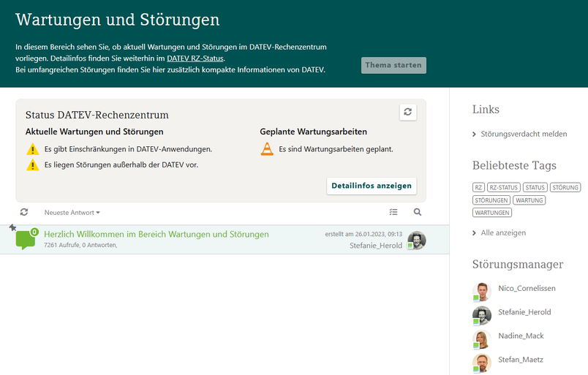Open Stefanie_Herold's avatar in the topic row
Viewport: 588px width, 375px height.
coord(417,240)
